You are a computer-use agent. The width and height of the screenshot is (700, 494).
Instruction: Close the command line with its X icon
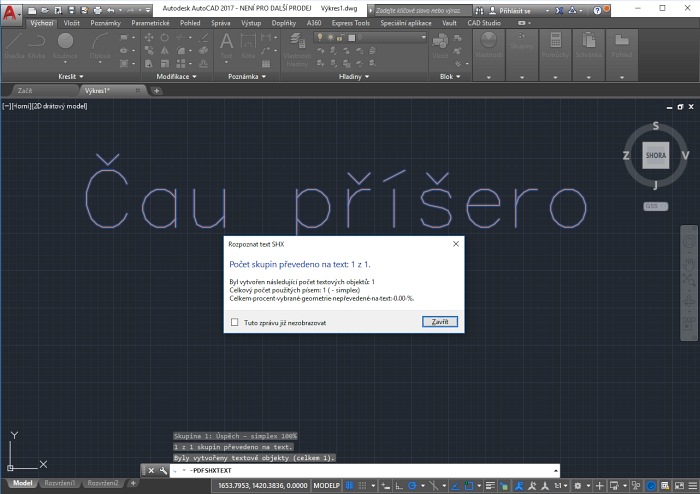(x=151, y=470)
